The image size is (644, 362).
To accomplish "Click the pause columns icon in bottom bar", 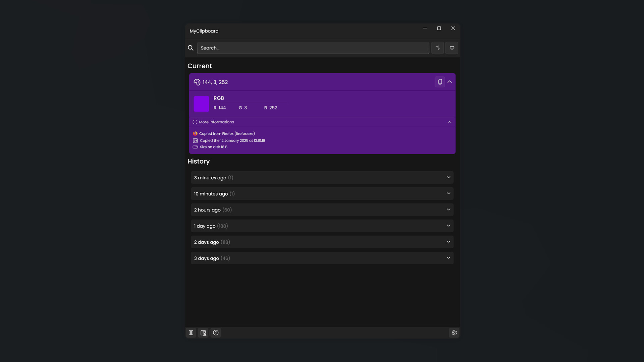I will (191, 333).
